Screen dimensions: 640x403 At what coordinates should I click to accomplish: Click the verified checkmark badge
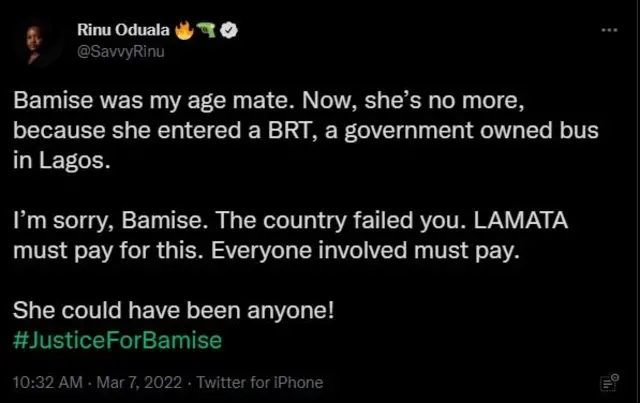click(228, 31)
